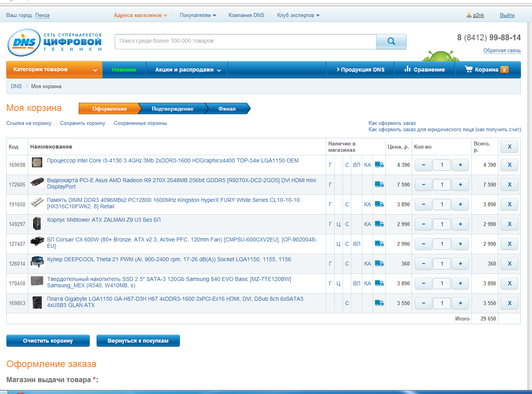
Task: Click the product search input field
Action: tap(245, 41)
